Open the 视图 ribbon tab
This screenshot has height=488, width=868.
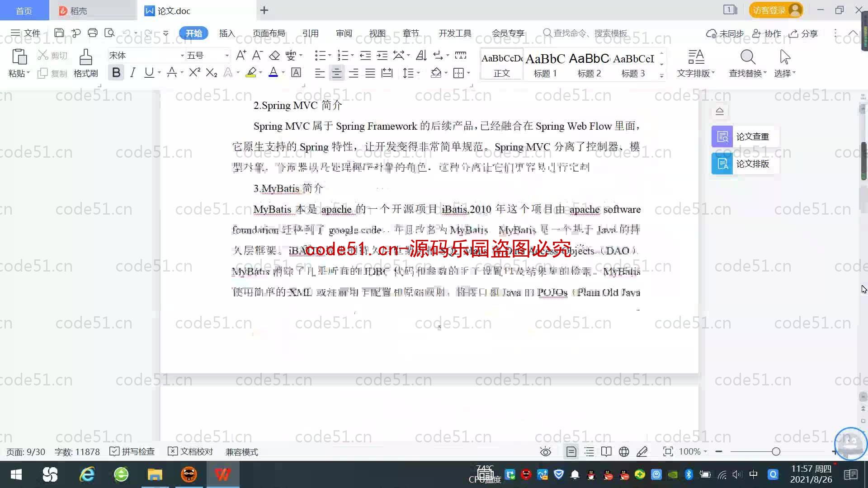[377, 33]
